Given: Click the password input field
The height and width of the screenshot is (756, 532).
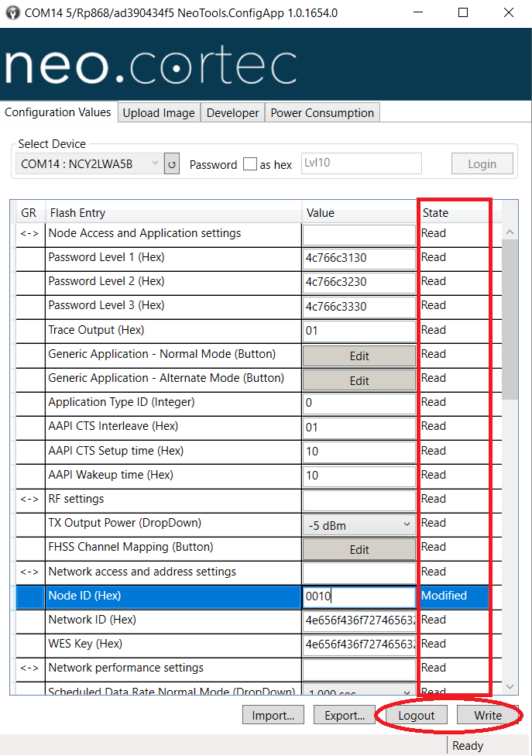Looking at the screenshot, I should point(362,163).
